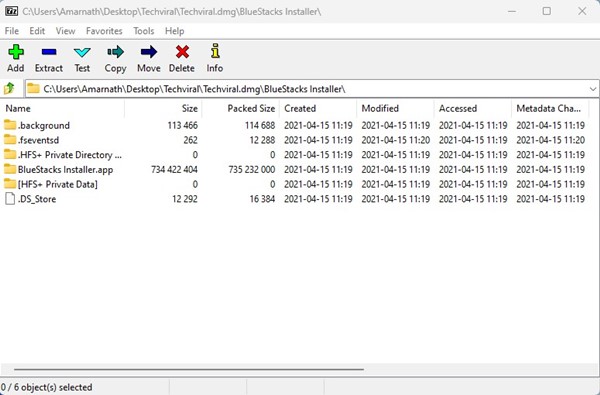Image resolution: width=600 pixels, height=395 pixels.
Task: Select the .fseventsd name text
Action: tap(38, 140)
